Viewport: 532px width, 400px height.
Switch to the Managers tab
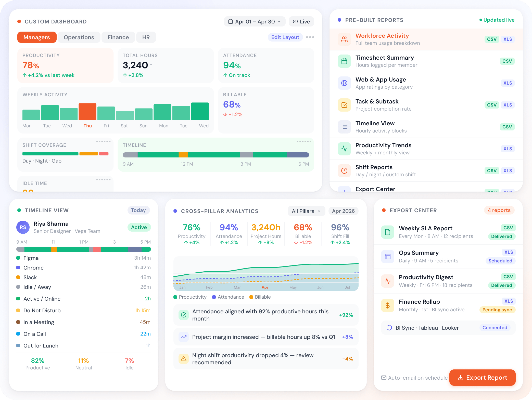coord(37,37)
